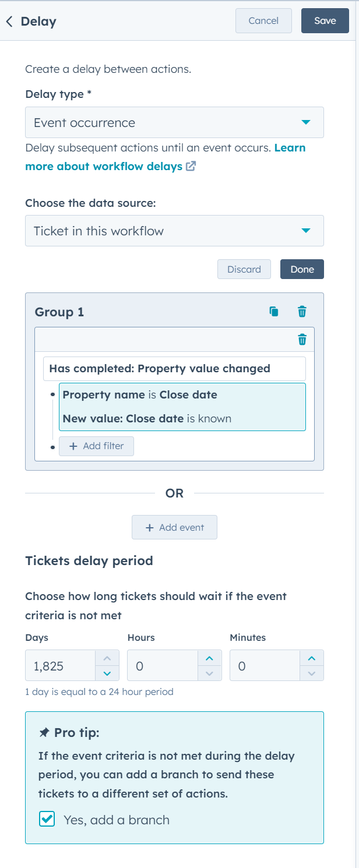Uncheck Yes, add a branch
The width and height of the screenshot is (359, 868).
tap(47, 819)
